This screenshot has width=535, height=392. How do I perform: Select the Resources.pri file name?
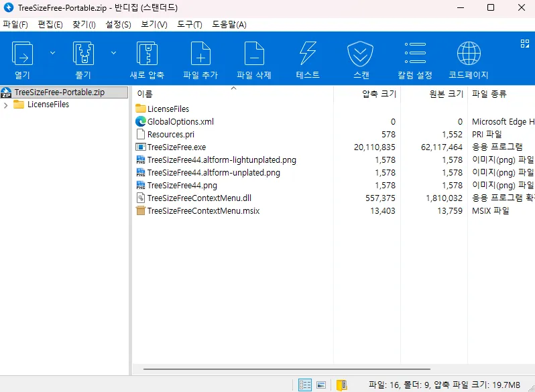pos(170,135)
